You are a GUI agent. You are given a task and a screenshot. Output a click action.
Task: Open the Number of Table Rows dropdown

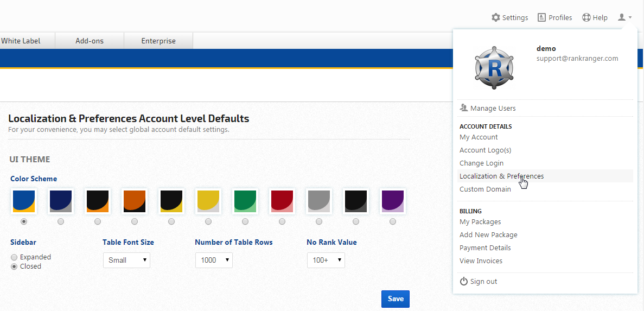point(214,260)
